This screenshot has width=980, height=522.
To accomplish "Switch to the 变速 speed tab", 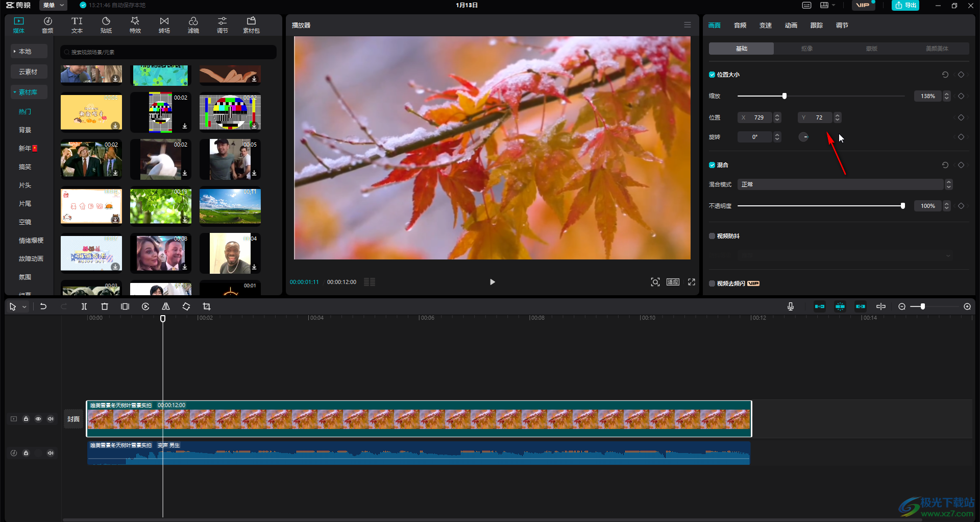I will (766, 25).
